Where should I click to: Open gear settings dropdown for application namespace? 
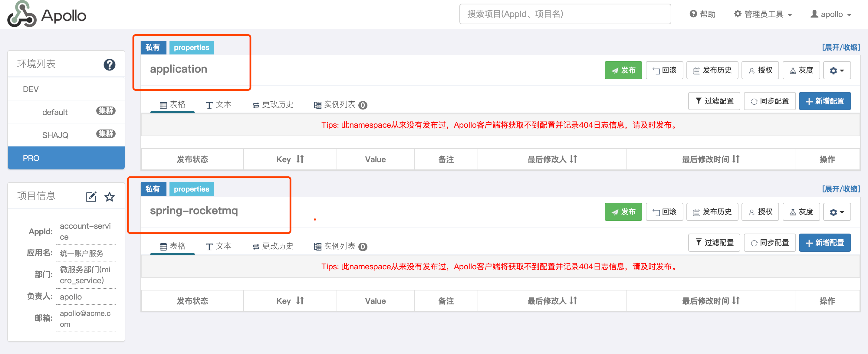(837, 70)
